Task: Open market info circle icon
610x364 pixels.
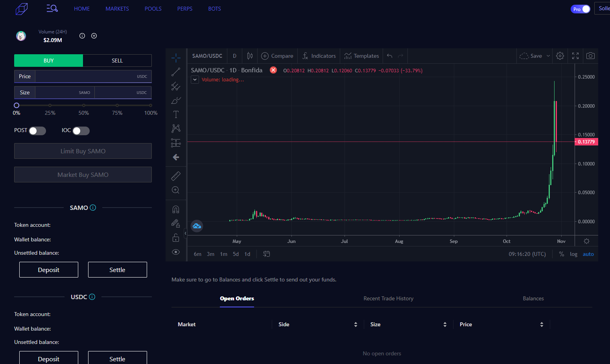Action: coord(82,36)
